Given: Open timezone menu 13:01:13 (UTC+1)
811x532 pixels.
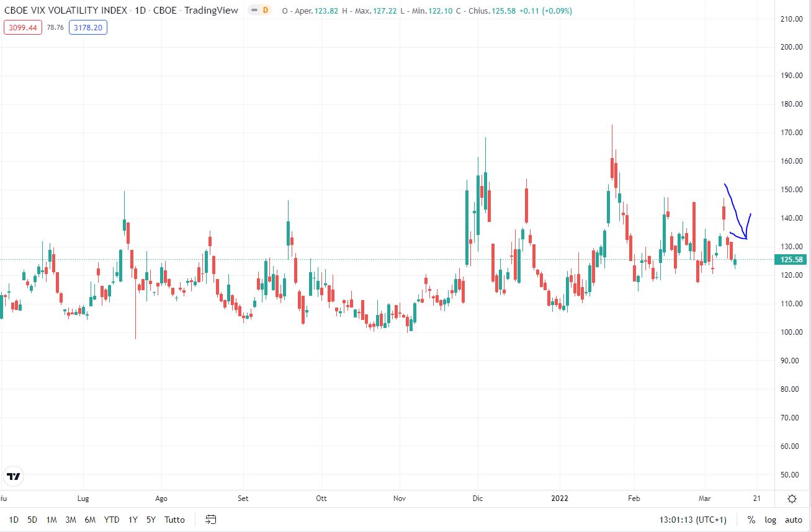Looking at the screenshot, I should pos(693,520).
